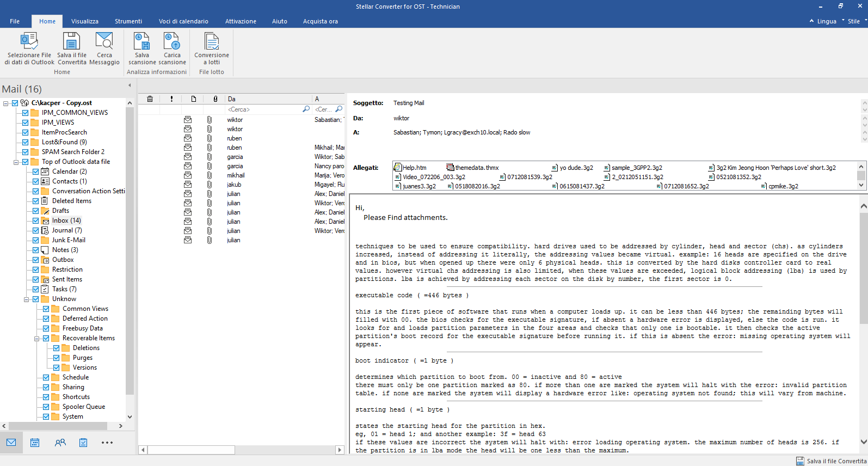
Task: Select Drafts folder
Action: [x=60, y=211]
